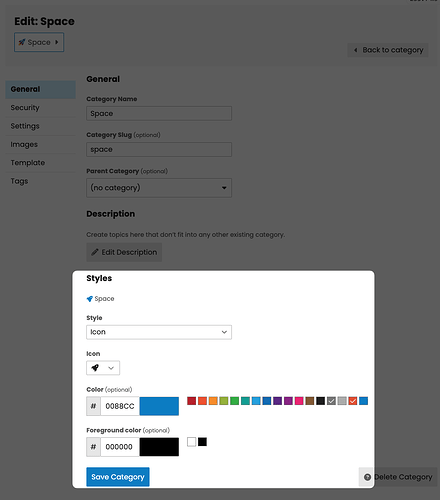Open the Tags tab
This screenshot has width=440, height=500.
[40, 181]
